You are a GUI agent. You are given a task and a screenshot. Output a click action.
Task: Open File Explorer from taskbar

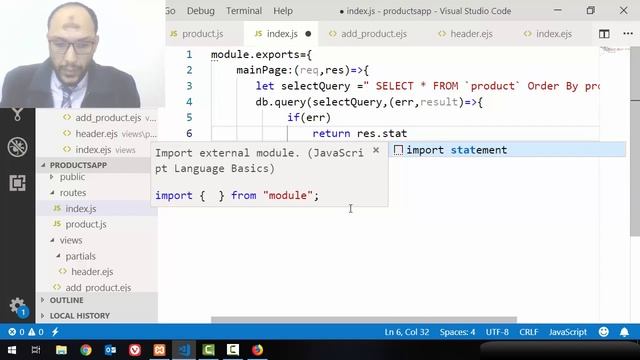[61, 350]
